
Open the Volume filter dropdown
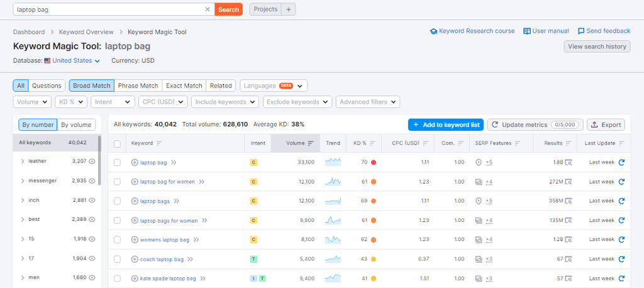32,102
